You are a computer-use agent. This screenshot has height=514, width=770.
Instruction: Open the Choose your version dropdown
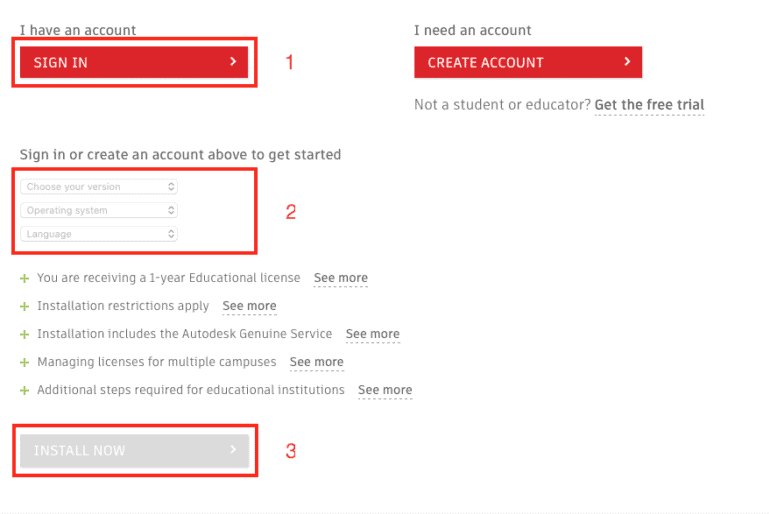pyautogui.click(x=99, y=187)
